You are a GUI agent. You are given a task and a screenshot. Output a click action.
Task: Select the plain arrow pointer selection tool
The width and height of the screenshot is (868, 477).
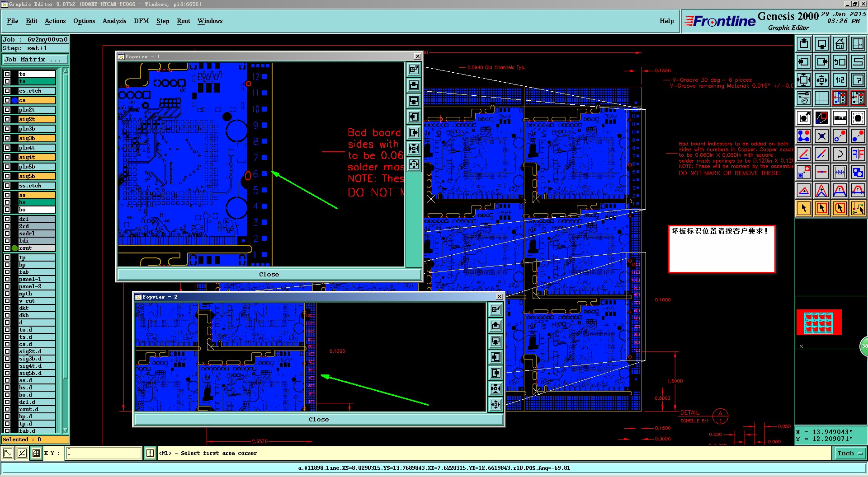pyautogui.click(x=804, y=208)
